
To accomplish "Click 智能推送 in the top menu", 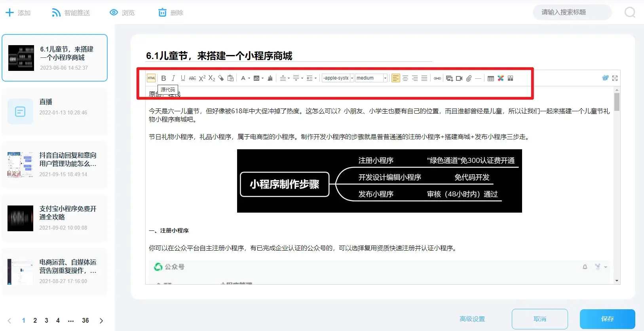I will tap(71, 13).
